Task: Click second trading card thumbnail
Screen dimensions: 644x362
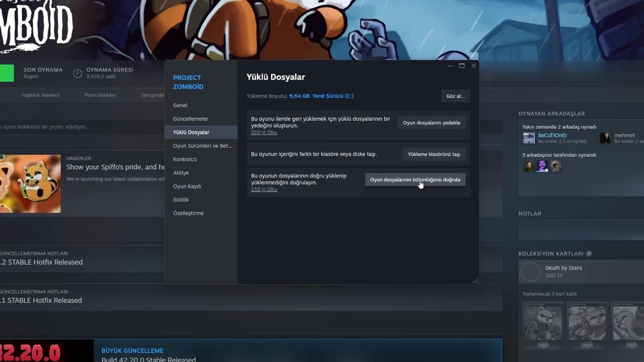Action: 587,325
